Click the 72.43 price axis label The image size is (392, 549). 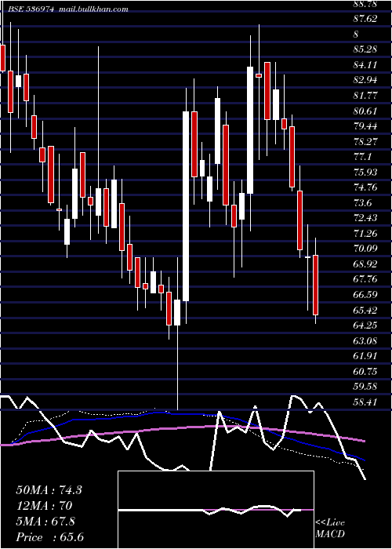click(365, 218)
